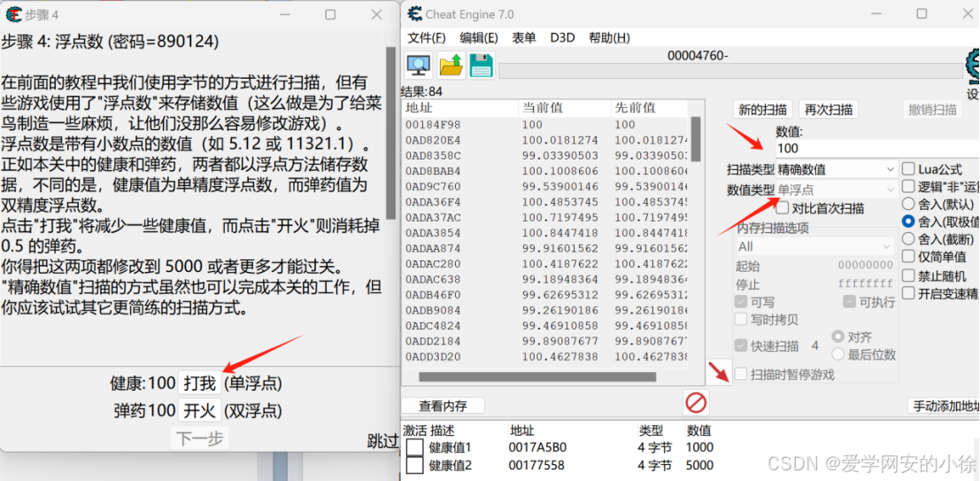Click the 数值 input field containing 100
This screenshot has width=980, height=481.
tap(877, 148)
